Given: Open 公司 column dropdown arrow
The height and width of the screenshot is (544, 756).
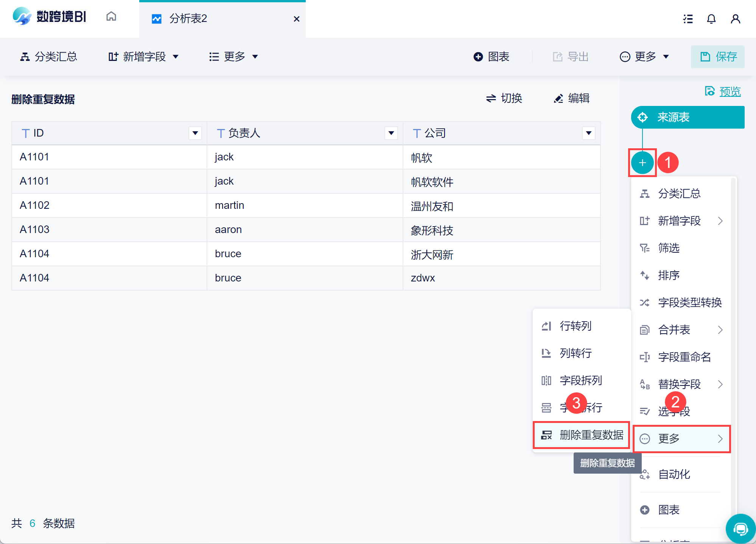Looking at the screenshot, I should (x=588, y=133).
